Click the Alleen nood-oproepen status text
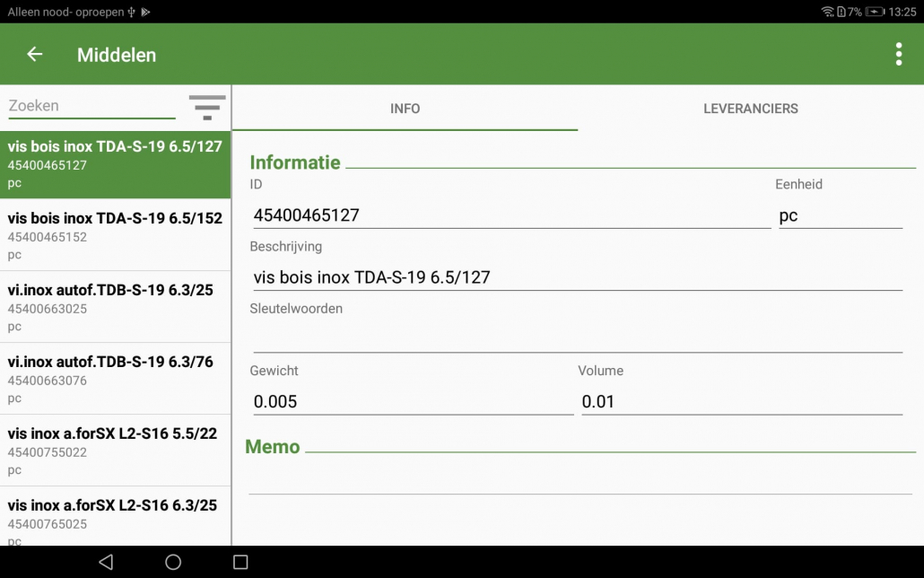Screen dimensions: 924x578 pos(66,12)
